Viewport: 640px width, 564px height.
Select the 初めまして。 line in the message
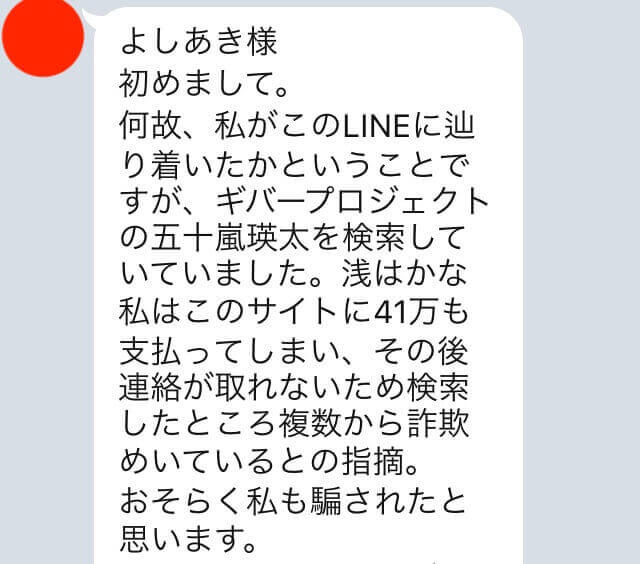coord(204,84)
